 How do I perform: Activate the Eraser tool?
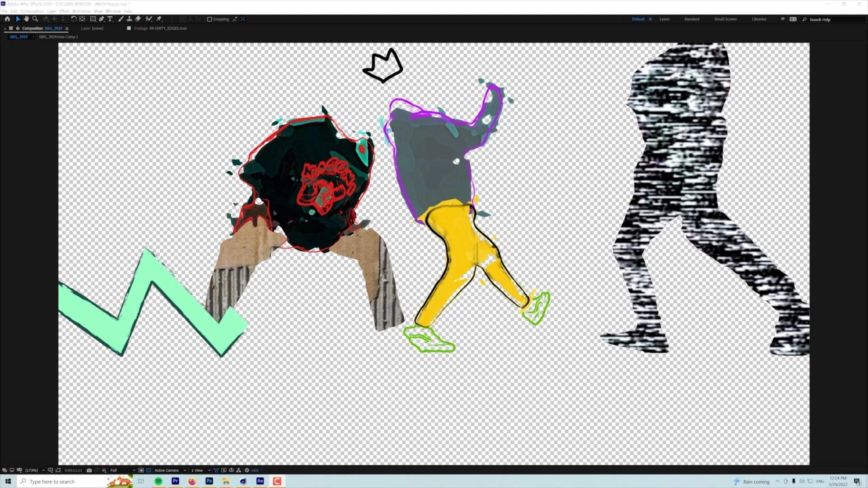coord(138,19)
